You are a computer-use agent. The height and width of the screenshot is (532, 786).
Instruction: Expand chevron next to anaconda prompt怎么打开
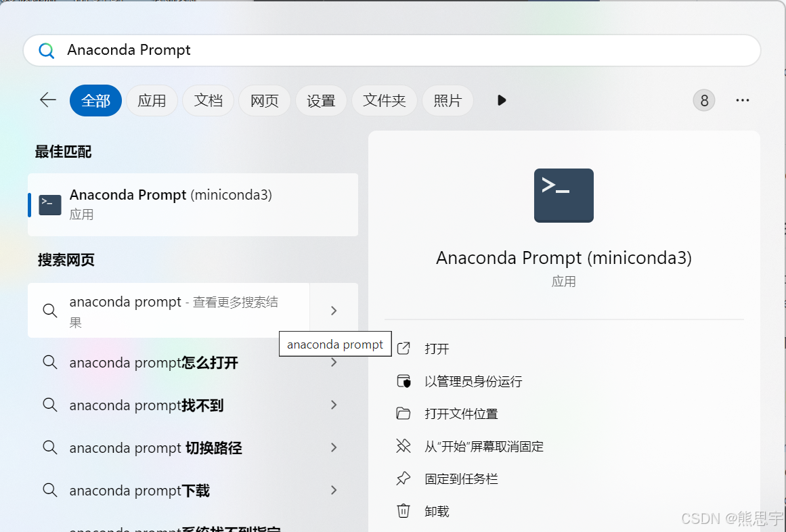[x=334, y=362]
